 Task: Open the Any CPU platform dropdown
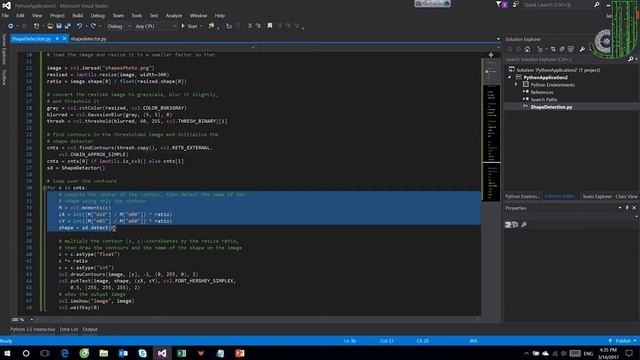[x=155, y=26]
